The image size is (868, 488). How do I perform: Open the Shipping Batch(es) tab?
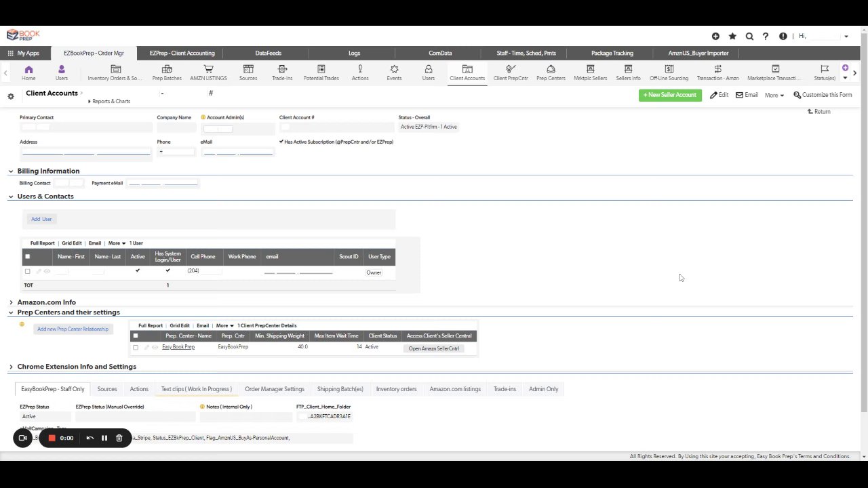pos(340,389)
